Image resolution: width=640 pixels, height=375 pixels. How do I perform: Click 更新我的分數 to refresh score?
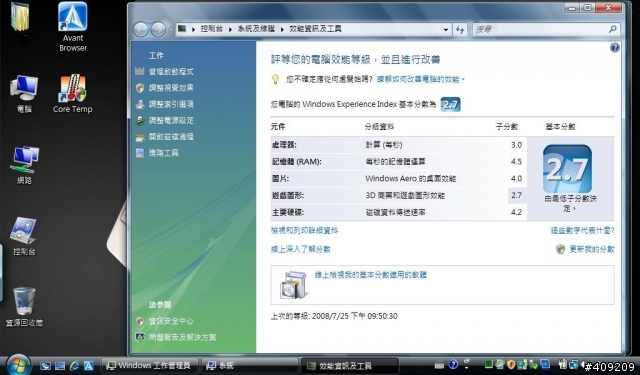click(x=592, y=249)
